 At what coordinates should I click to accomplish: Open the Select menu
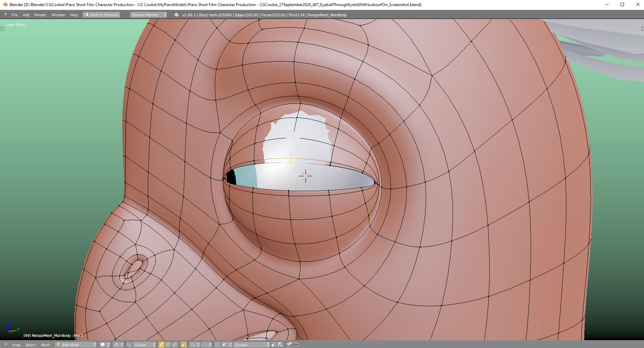pos(31,345)
